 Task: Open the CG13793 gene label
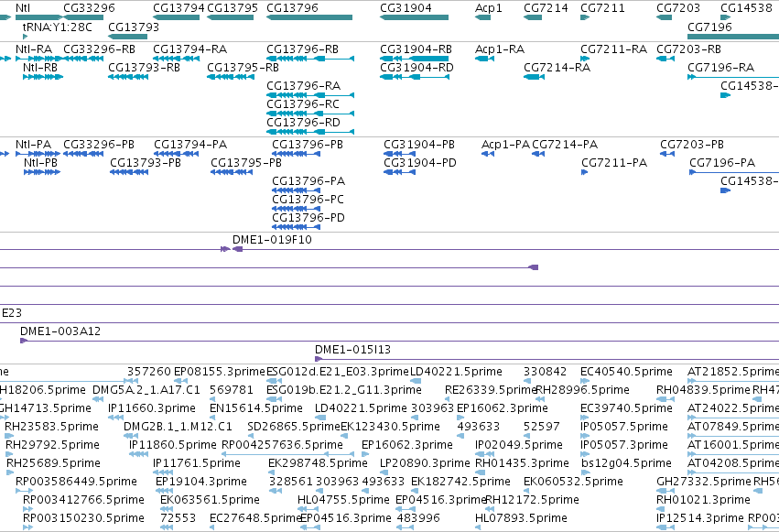(x=134, y=27)
